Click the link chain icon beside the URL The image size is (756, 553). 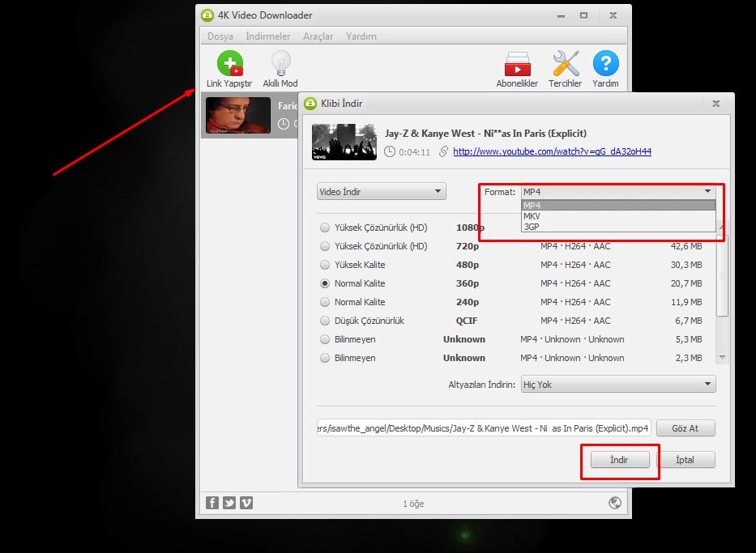[x=443, y=151]
